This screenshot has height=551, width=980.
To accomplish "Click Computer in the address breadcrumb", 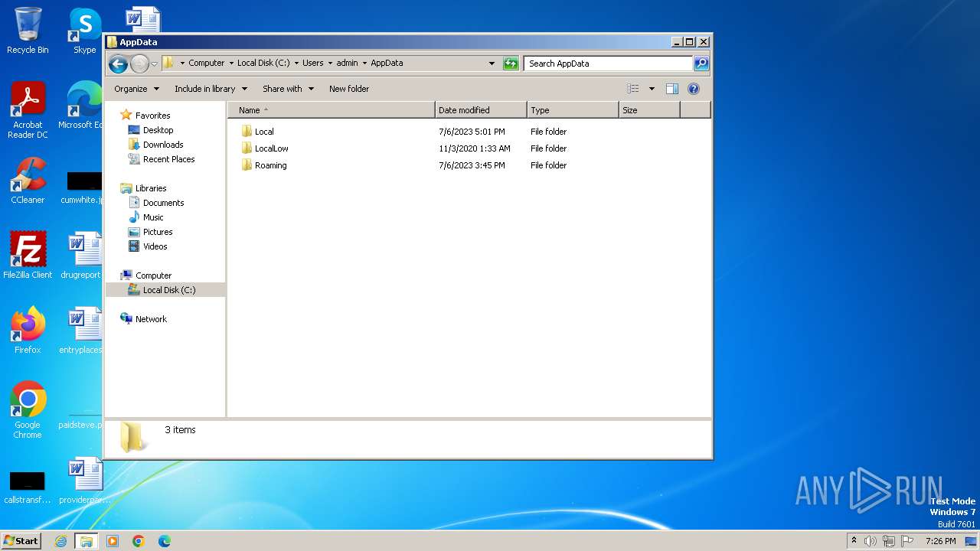I will click(207, 64).
